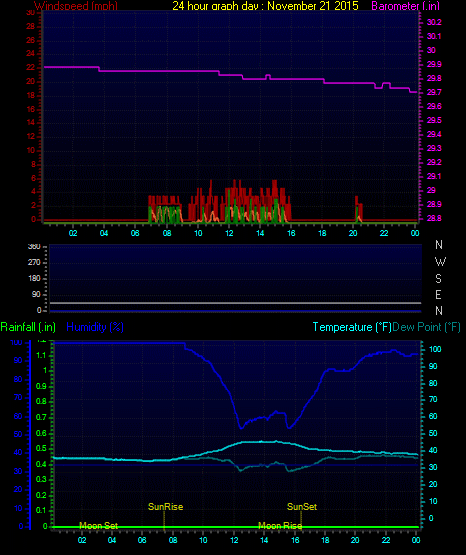Click the 29.7 barometer scale value
Image resolution: width=466 pixels, height=555 pixels.
(x=434, y=92)
